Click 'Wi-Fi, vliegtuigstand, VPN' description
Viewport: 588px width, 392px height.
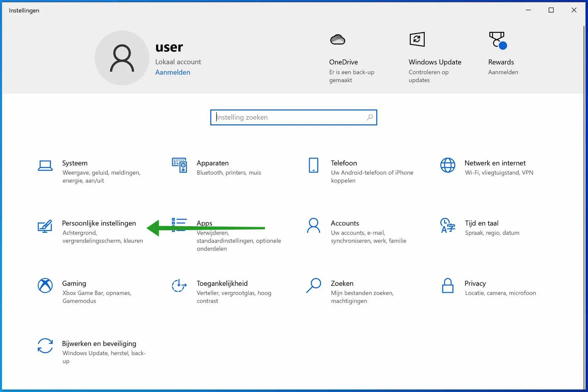coord(499,172)
